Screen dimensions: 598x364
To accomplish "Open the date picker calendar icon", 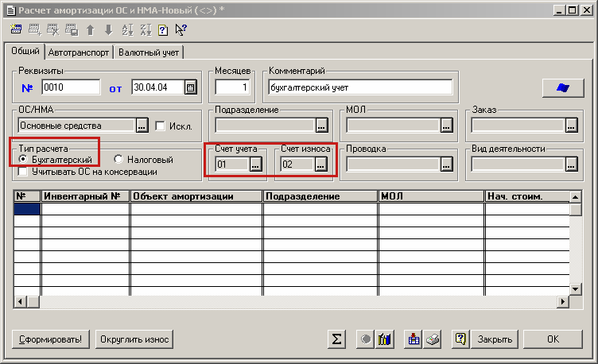I will [x=190, y=87].
